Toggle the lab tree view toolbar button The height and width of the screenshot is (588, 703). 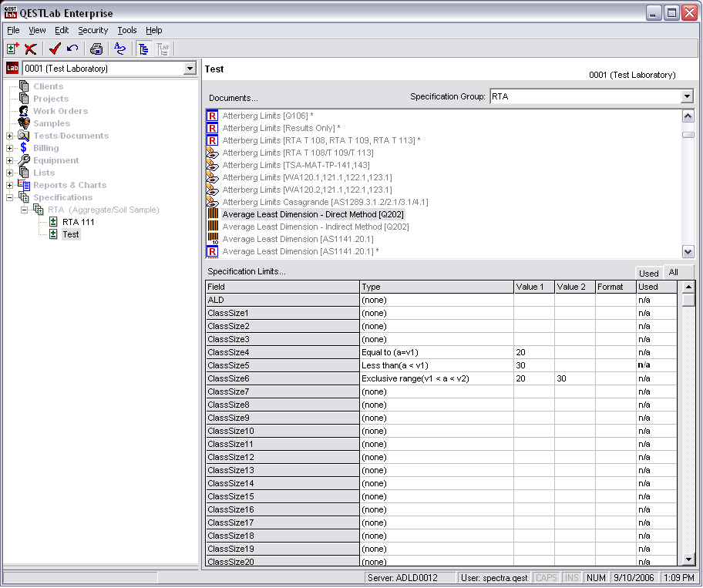163,49
